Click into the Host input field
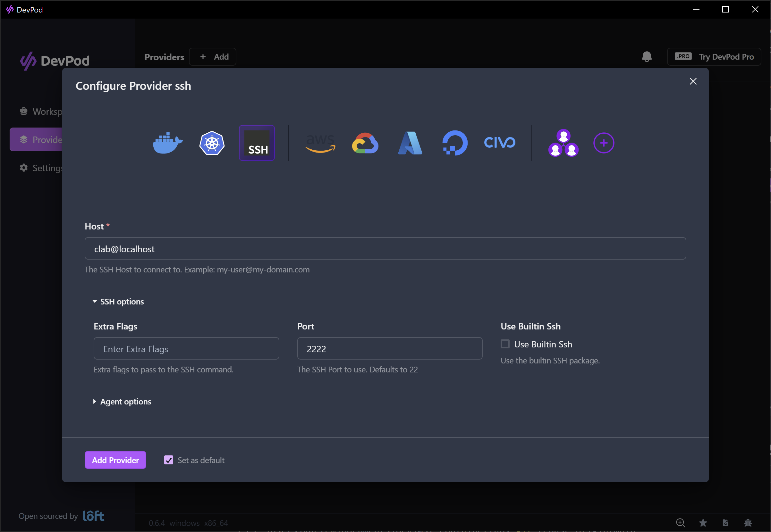The width and height of the screenshot is (771, 532). 385,249
